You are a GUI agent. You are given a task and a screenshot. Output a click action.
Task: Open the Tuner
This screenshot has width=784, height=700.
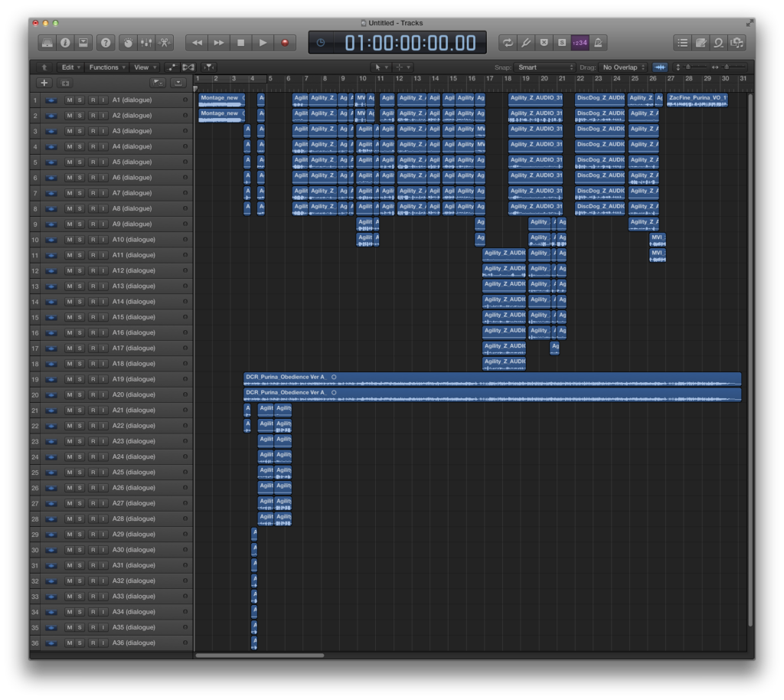tap(525, 43)
